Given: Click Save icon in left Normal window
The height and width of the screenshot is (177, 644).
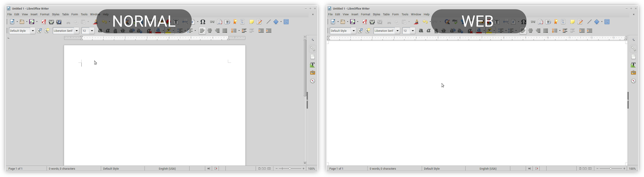Looking at the screenshot, I should [x=32, y=22].
